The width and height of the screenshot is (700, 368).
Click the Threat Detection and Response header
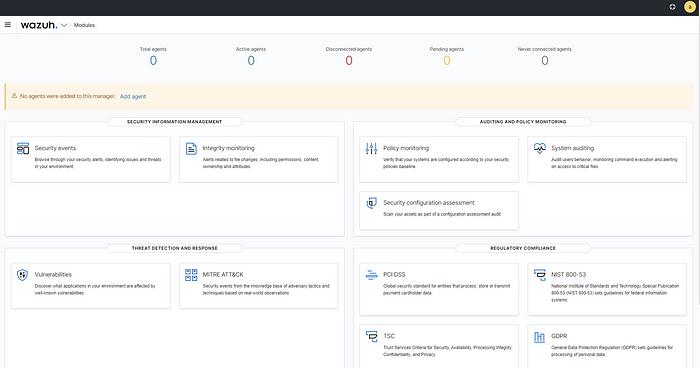(x=175, y=248)
